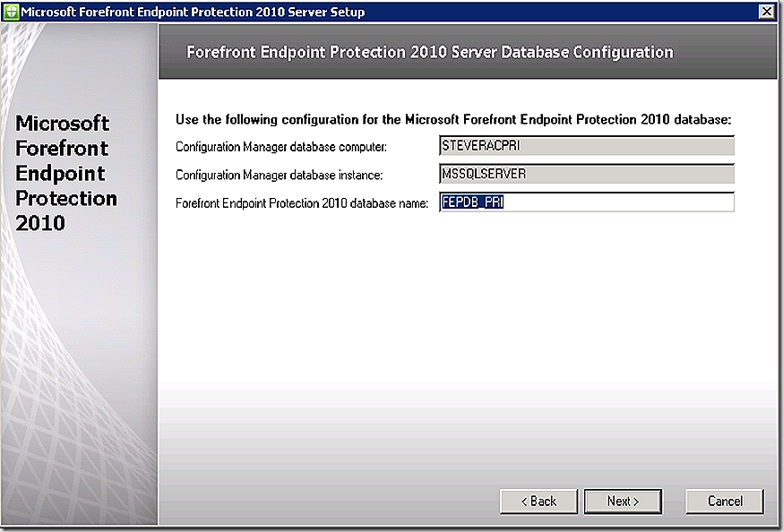Click the 'Use the following configuration' instruction text
Viewport: 783px width, 532px height.
[453, 119]
